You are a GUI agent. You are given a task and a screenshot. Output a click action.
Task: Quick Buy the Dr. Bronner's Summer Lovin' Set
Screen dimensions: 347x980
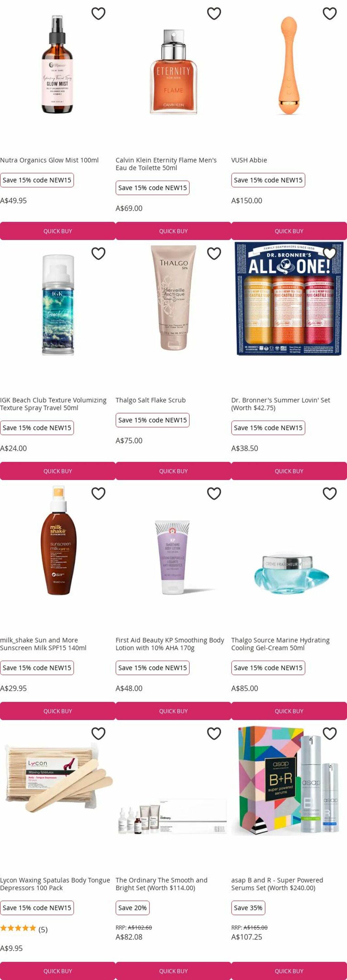(x=289, y=471)
